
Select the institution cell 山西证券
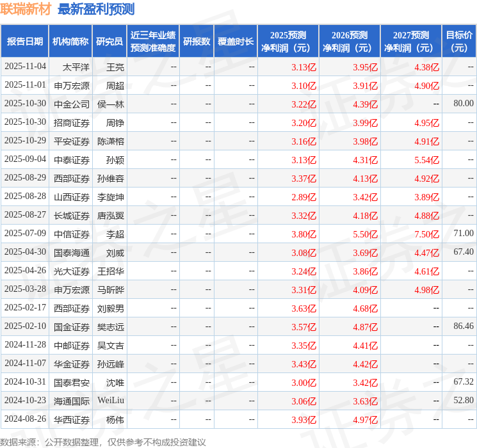pos(72,197)
